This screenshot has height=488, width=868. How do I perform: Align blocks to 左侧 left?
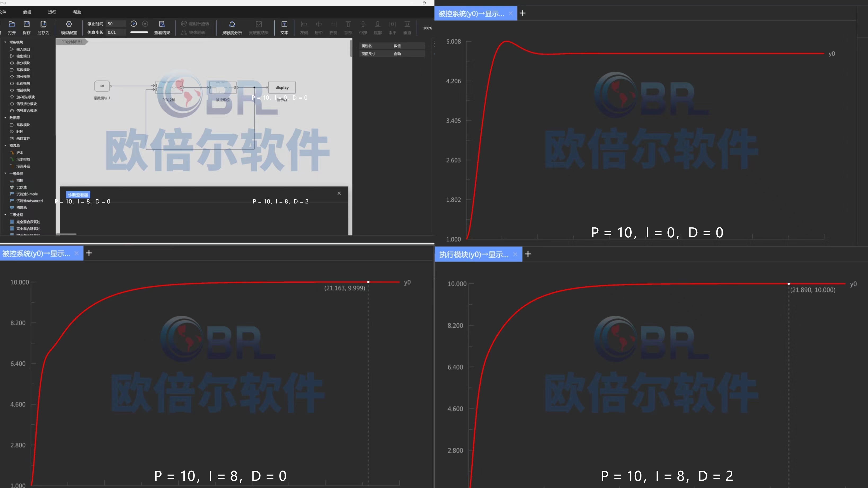pos(304,28)
